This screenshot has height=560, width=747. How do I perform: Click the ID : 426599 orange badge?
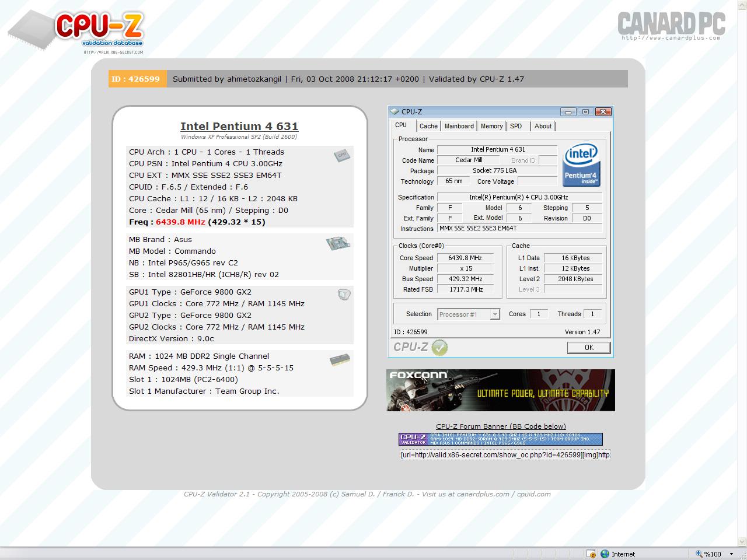(x=138, y=79)
